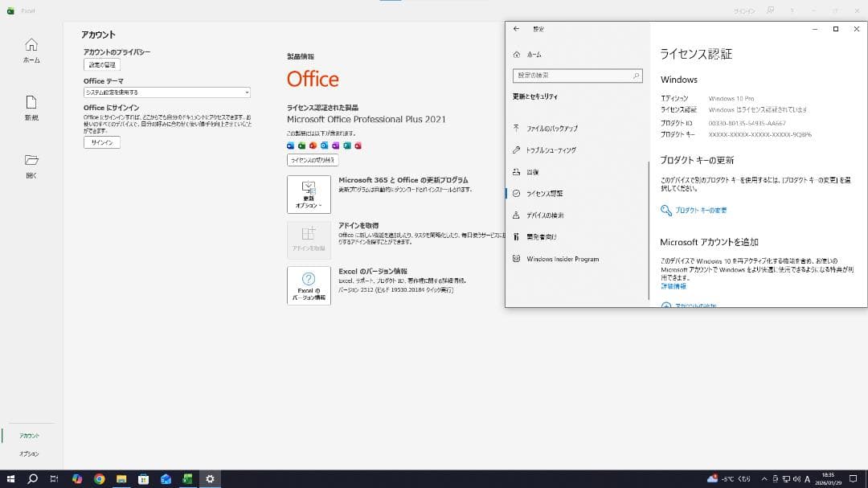
Task: Select Windows Insider Program in the sidebar
Action: [x=563, y=258]
